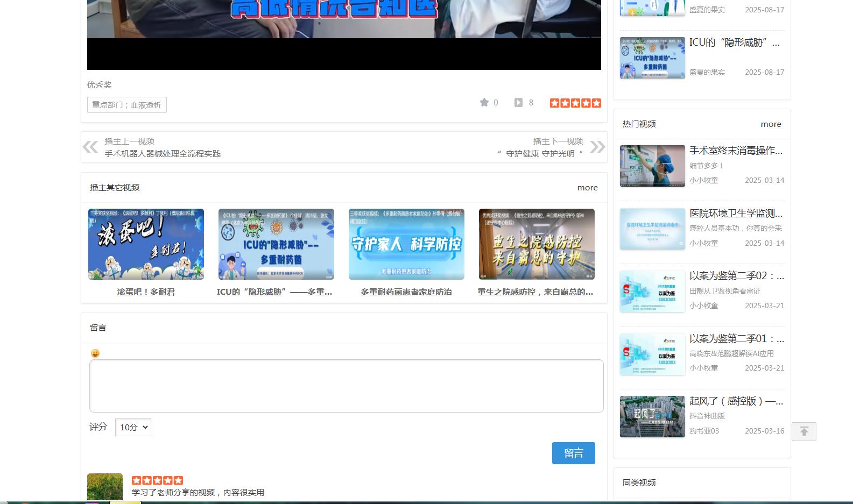Click the five-star rating on the video
Image resolution: width=853 pixels, height=504 pixels.
point(575,103)
